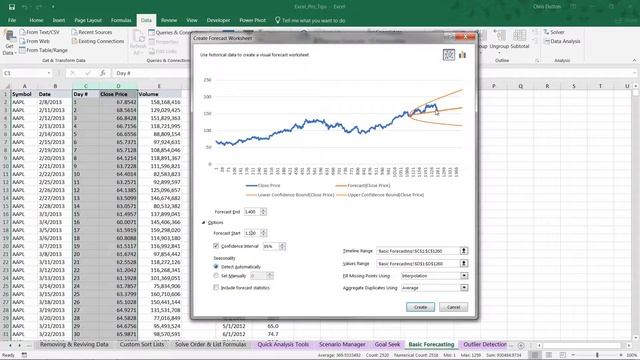Click Refresh All in ribbon
640x360 pixels.
138,43
